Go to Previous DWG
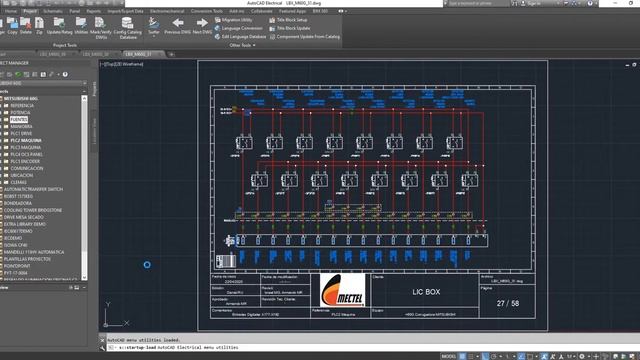 [x=177, y=26]
